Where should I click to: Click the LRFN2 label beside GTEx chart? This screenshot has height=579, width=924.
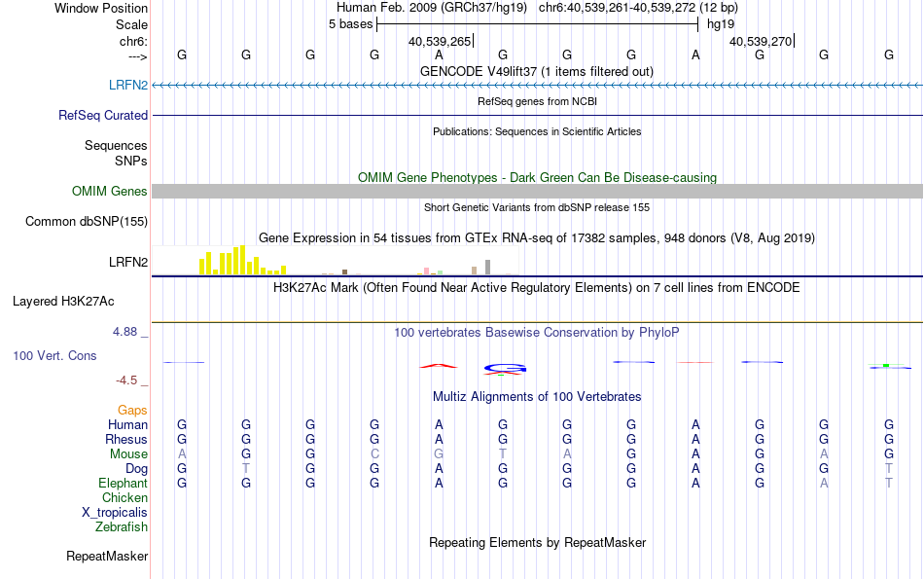(128, 262)
